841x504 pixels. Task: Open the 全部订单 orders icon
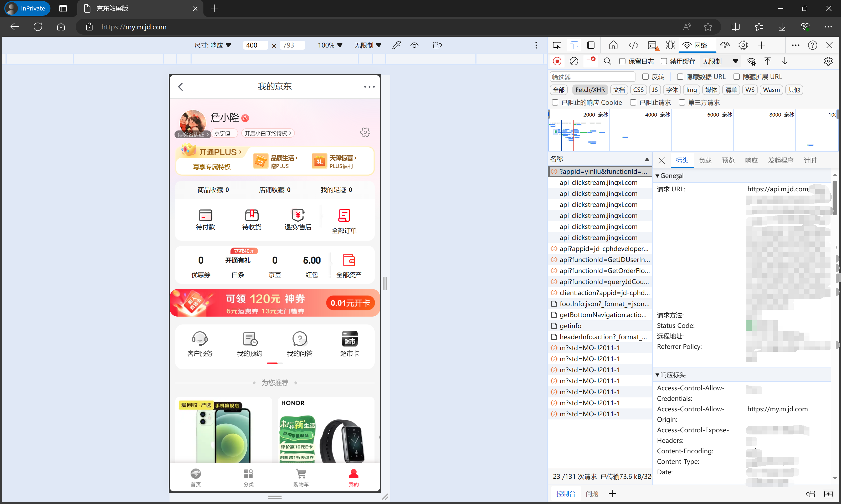coord(344,215)
